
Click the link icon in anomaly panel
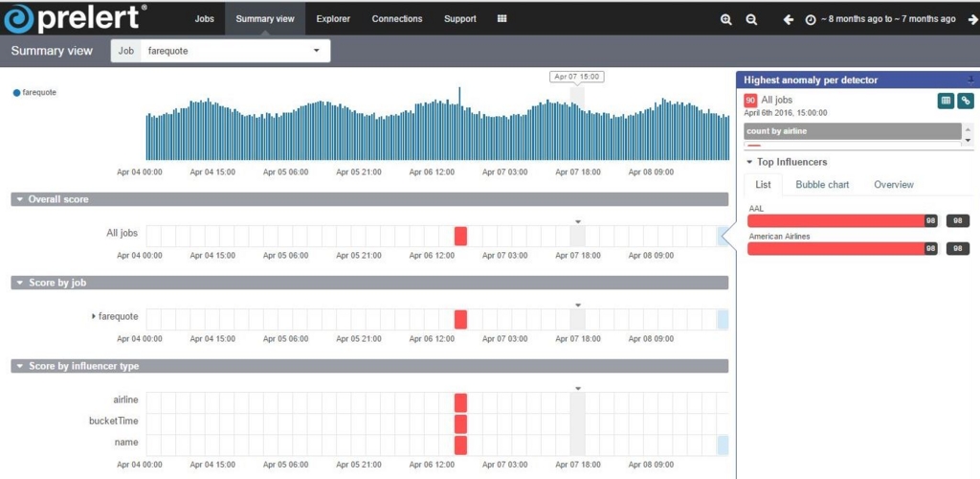coord(966,100)
